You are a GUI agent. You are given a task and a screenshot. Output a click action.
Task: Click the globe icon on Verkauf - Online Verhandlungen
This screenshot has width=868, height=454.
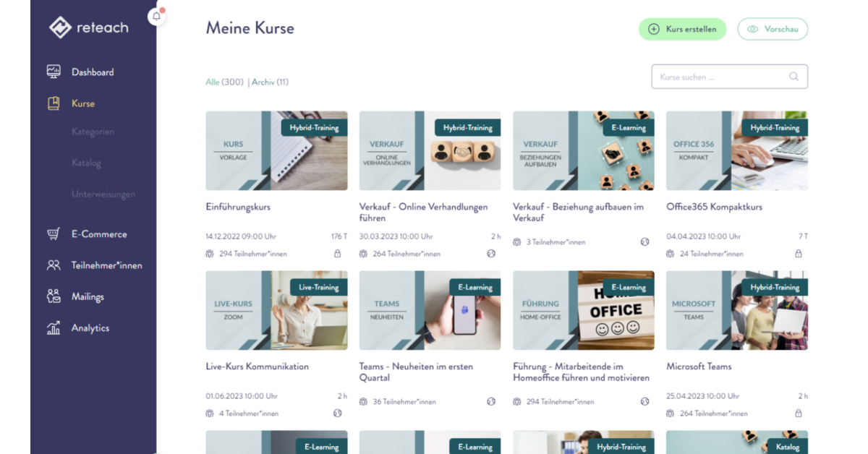pos(491,254)
